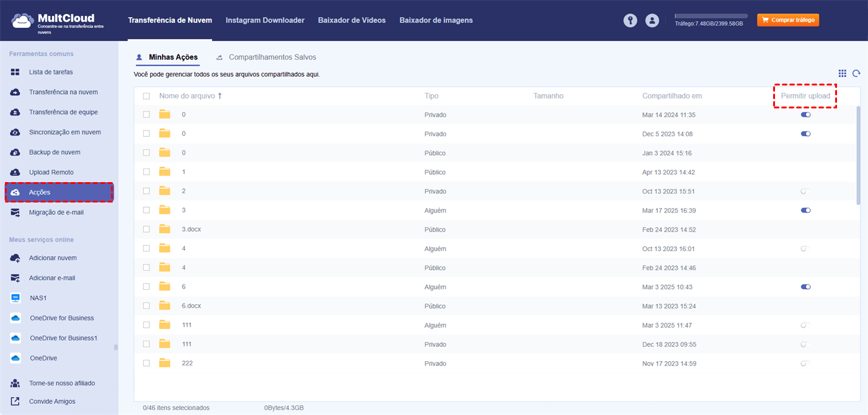Click the Tamanho column header

click(x=548, y=96)
